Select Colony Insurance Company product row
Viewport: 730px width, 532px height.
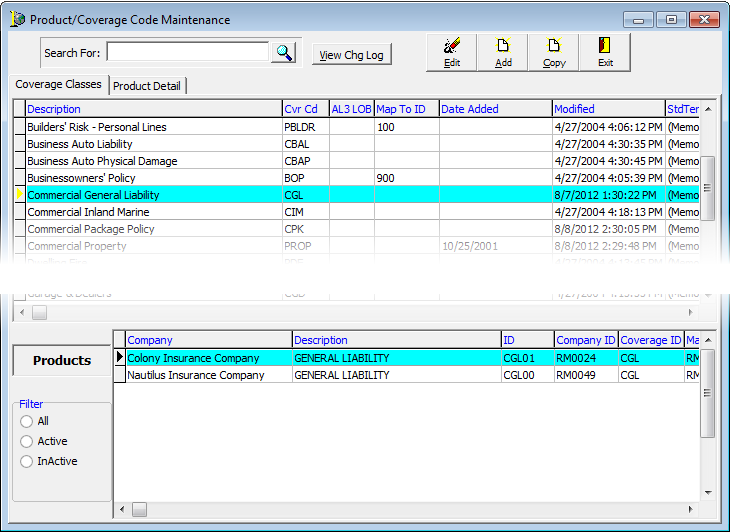click(x=406, y=358)
